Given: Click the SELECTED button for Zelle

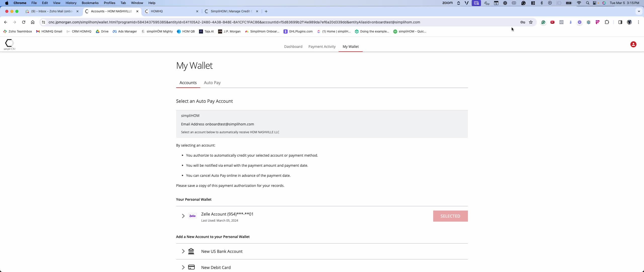Looking at the screenshot, I should pyautogui.click(x=450, y=216).
